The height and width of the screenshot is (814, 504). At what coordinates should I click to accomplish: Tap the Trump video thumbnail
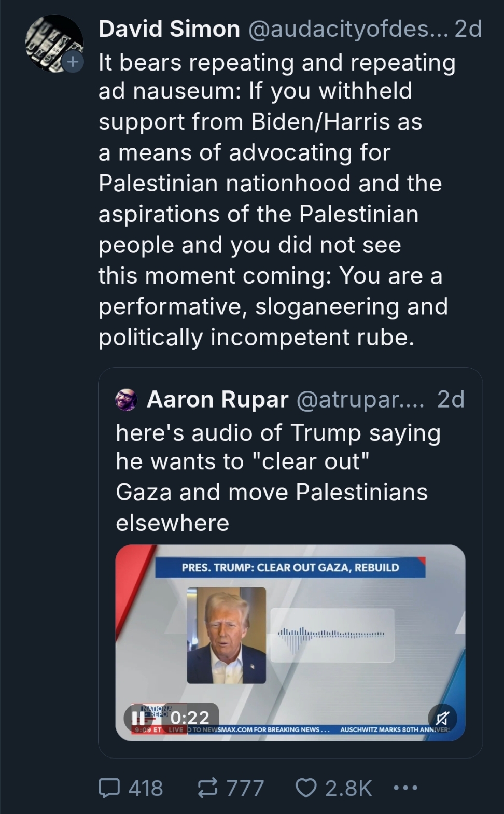pyautogui.click(x=290, y=642)
